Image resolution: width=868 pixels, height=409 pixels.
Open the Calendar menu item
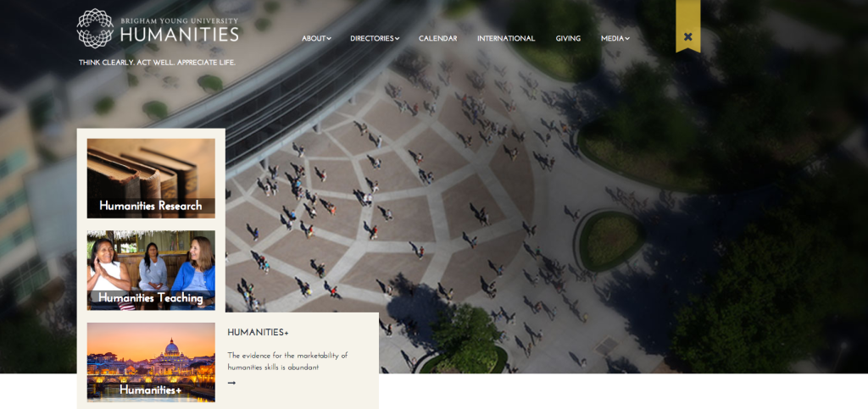pyautogui.click(x=438, y=39)
